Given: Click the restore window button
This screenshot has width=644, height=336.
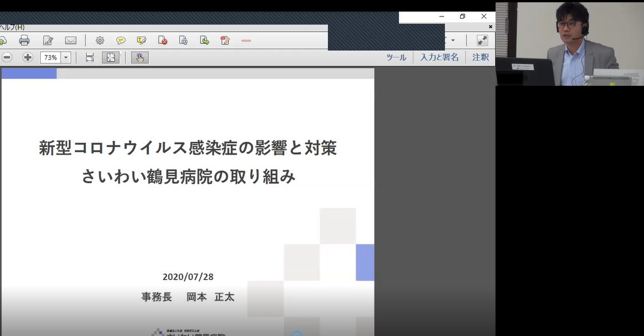Looking at the screenshot, I should (x=462, y=17).
